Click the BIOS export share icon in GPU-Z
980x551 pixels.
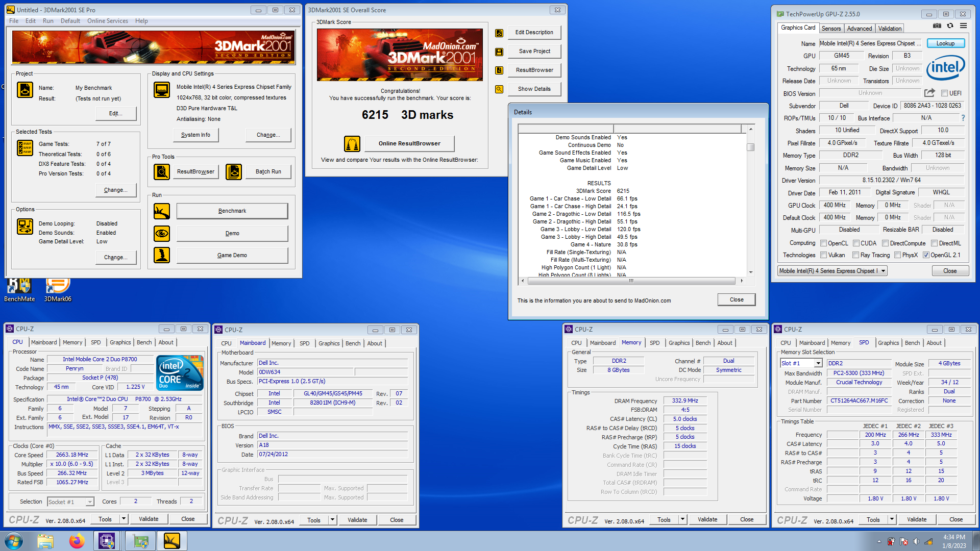click(929, 93)
